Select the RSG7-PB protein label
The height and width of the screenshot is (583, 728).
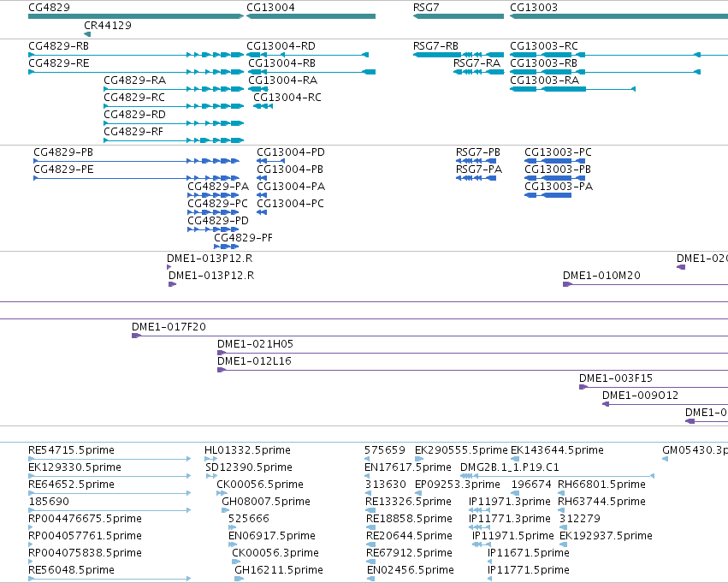click(x=477, y=152)
